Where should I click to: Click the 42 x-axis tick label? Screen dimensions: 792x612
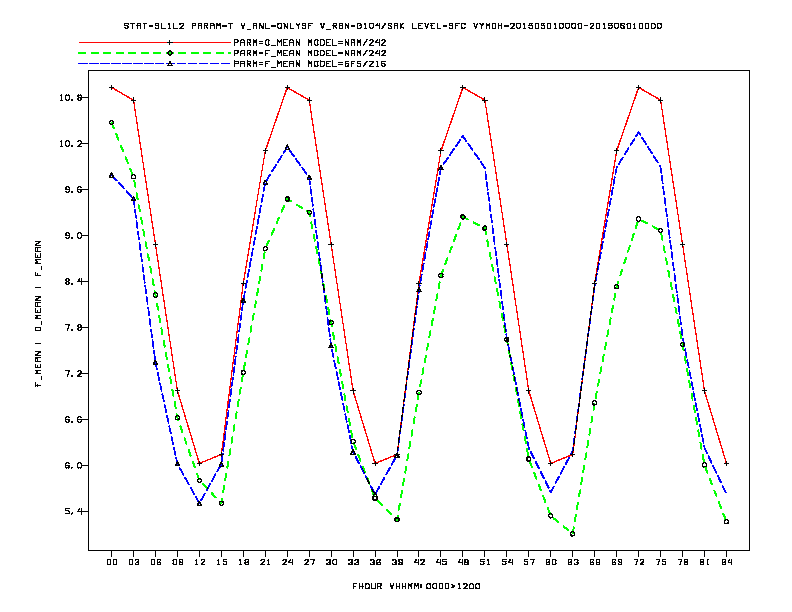(x=419, y=562)
